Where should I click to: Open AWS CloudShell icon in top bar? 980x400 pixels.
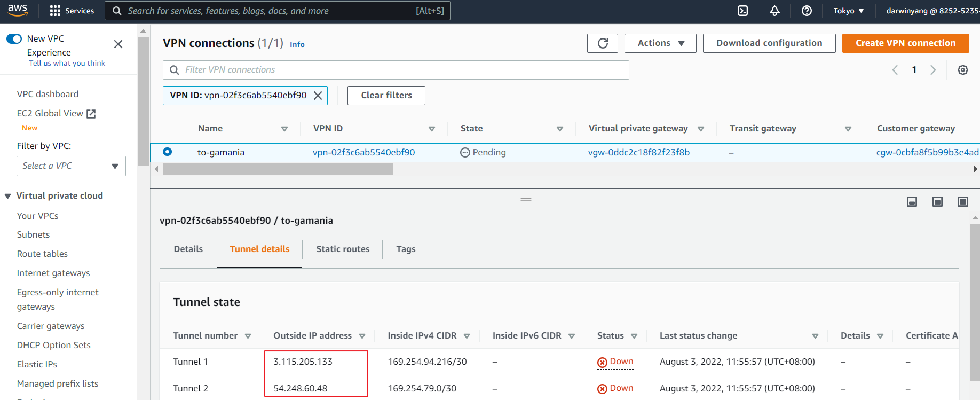(x=742, y=11)
